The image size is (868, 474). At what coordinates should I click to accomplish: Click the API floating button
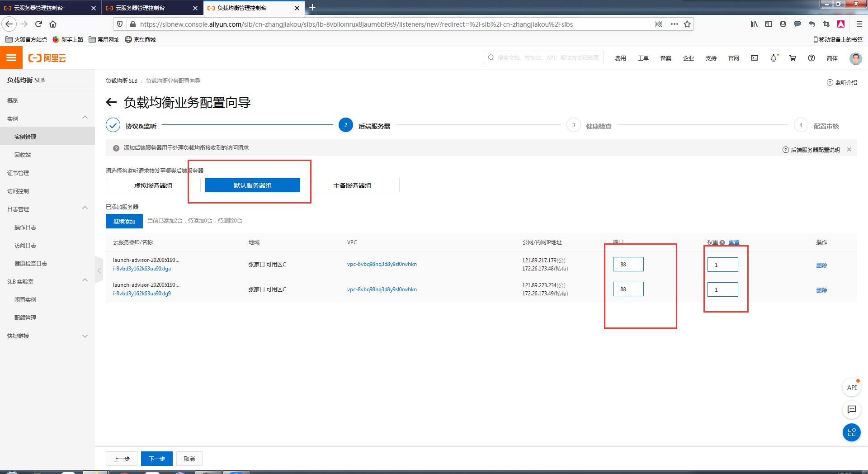coord(852,388)
